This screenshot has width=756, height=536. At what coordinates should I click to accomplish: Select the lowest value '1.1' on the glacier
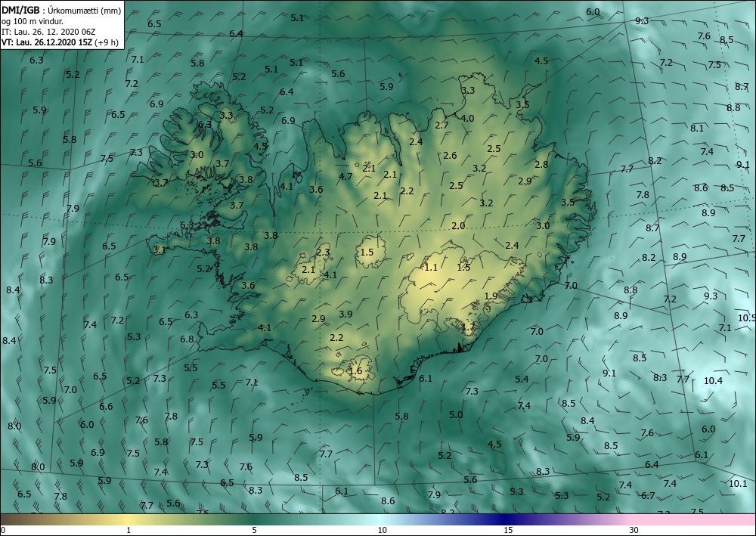tap(431, 267)
